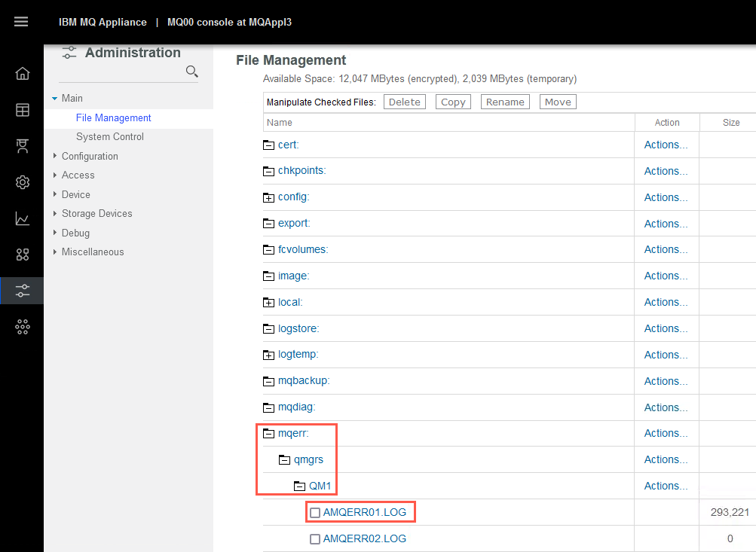The width and height of the screenshot is (756, 552).
Task: Expand the logtemp: folder icon
Action: point(268,355)
